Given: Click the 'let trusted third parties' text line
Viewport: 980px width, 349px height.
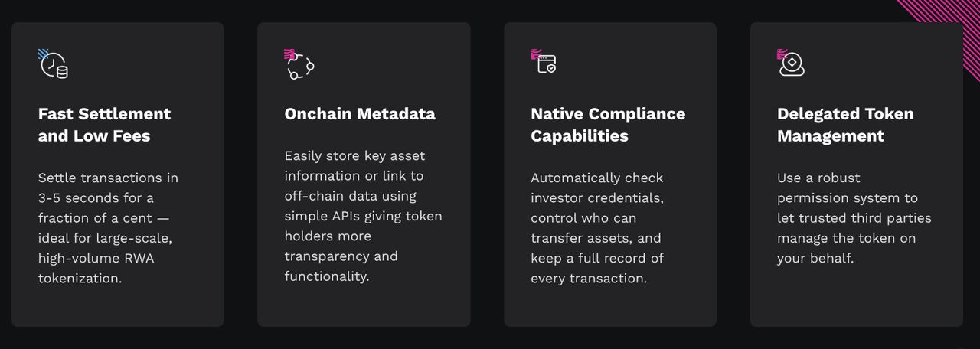Looking at the screenshot, I should click(x=854, y=218).
